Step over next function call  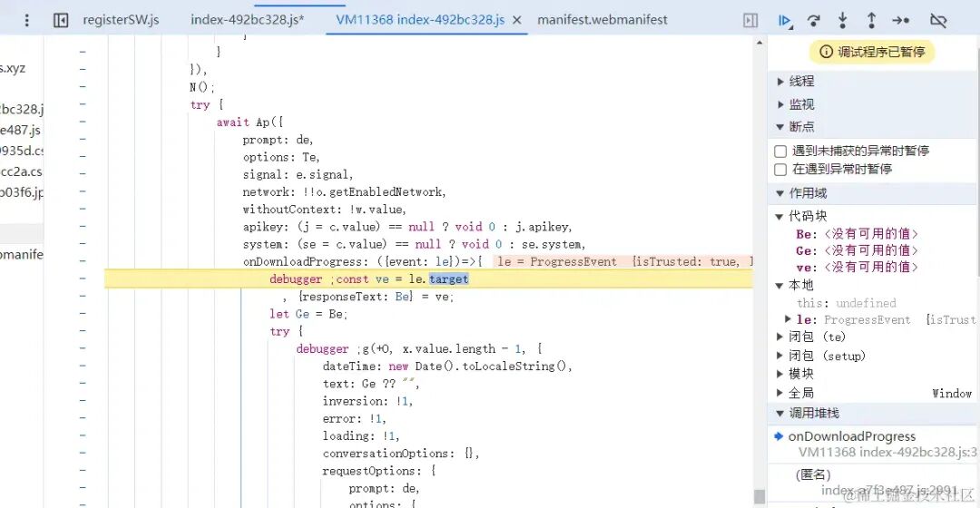coord(814,21)
